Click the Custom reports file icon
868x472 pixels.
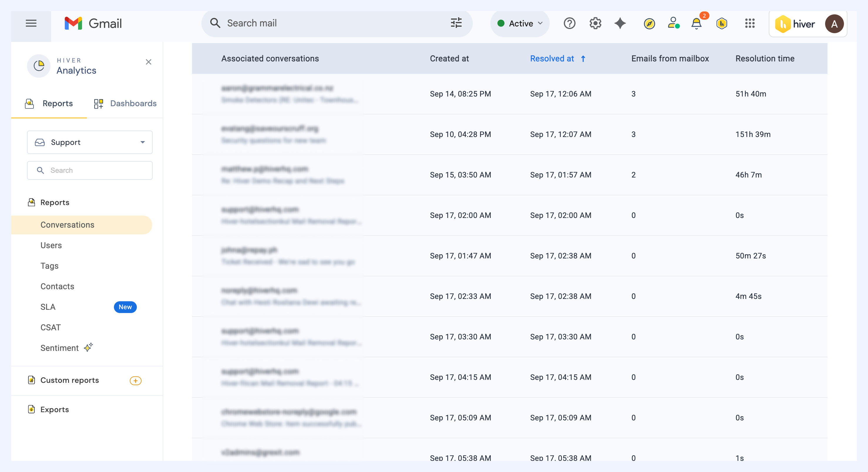(x=31, y=380)
